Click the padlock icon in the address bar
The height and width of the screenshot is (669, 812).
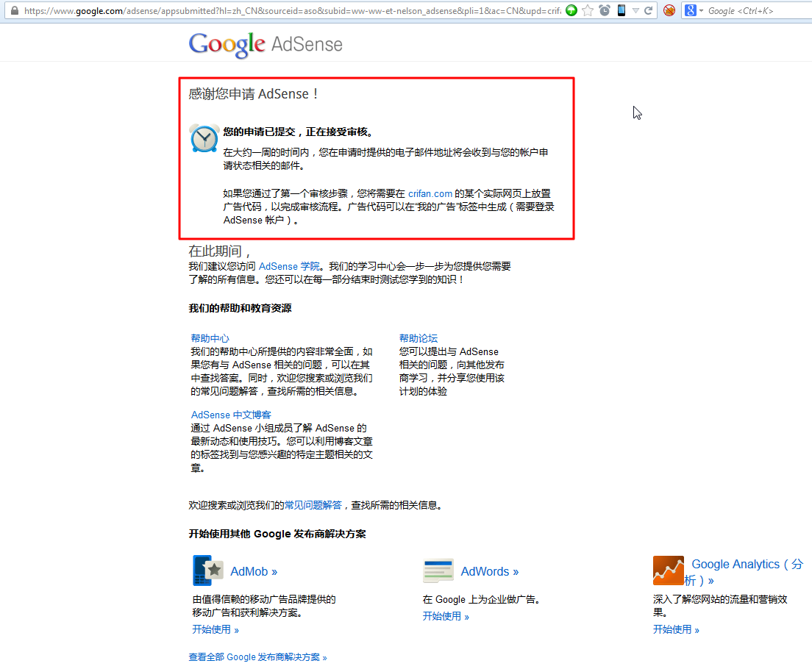click(x=15, y=10)
